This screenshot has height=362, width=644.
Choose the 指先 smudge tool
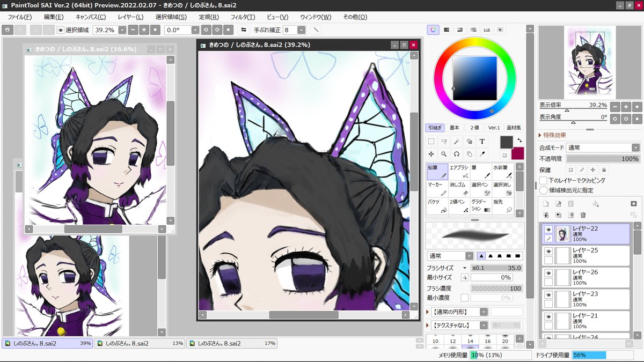click(x=503, y=206)
